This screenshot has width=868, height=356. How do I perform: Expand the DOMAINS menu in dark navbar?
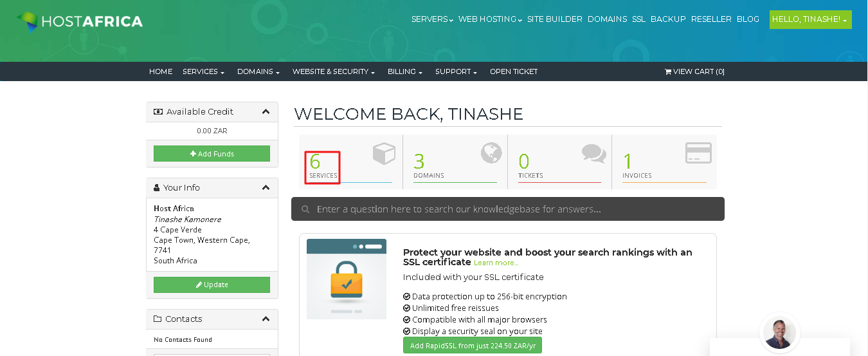(258, 71)
